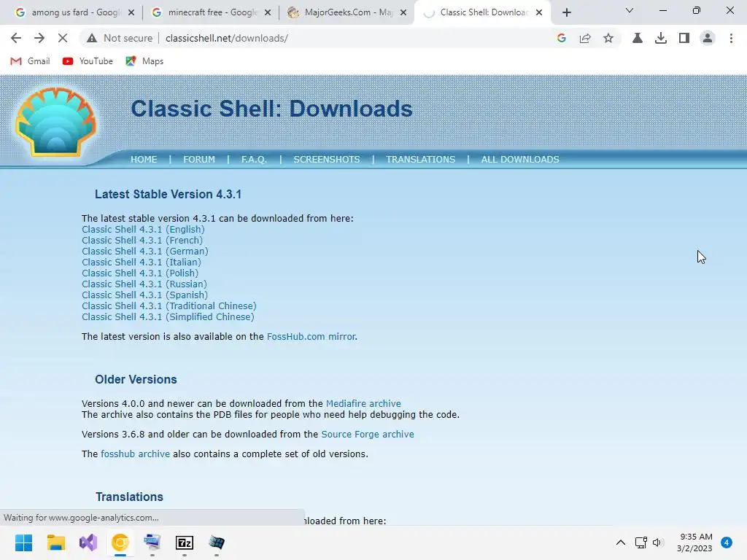
Task: Download Classic Shell 4.3.1 (Spanish)
Action: (144, 295)
